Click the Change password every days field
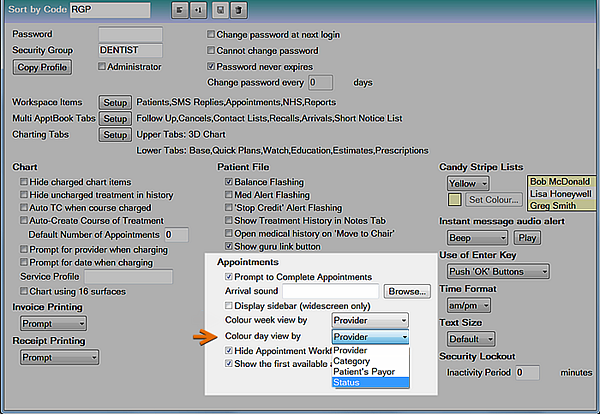This screenshot has height=414, width=600. coord(321,82)
